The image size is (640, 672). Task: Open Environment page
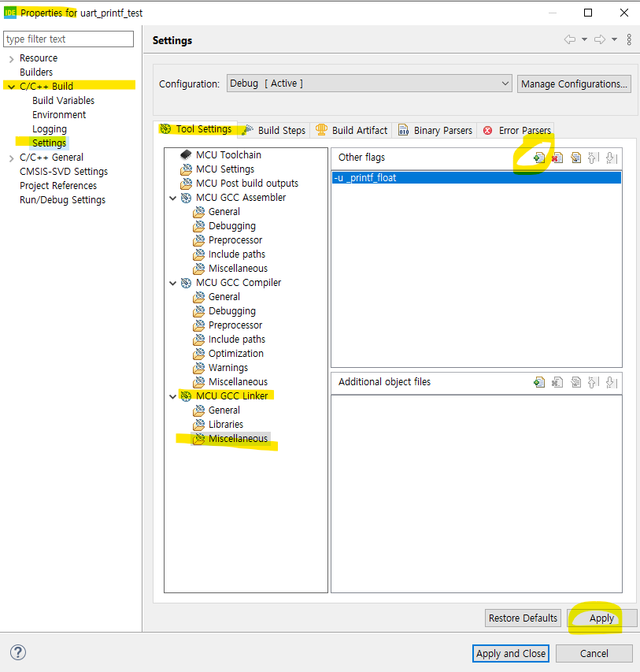click(59, 114)
